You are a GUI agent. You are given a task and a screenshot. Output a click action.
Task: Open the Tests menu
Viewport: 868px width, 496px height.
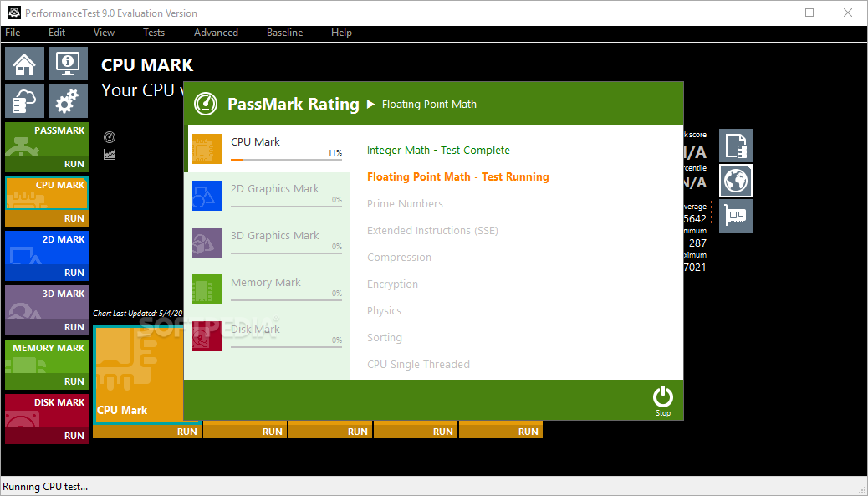coord(154,33)
